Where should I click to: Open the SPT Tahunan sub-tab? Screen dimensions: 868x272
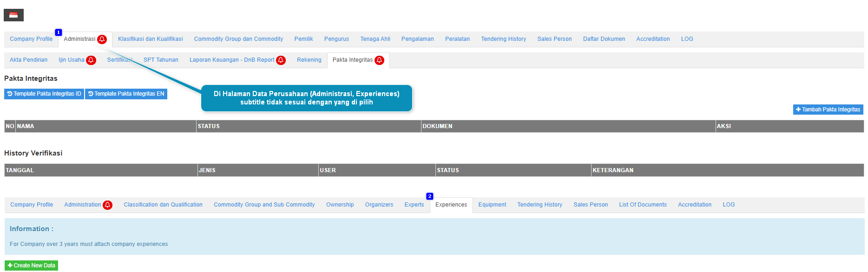tap(161, 60)
